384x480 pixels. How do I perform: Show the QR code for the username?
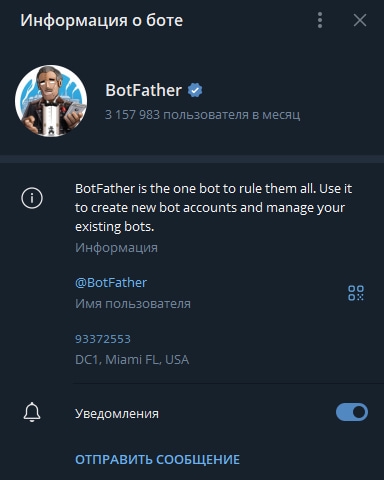pos(356,293)
